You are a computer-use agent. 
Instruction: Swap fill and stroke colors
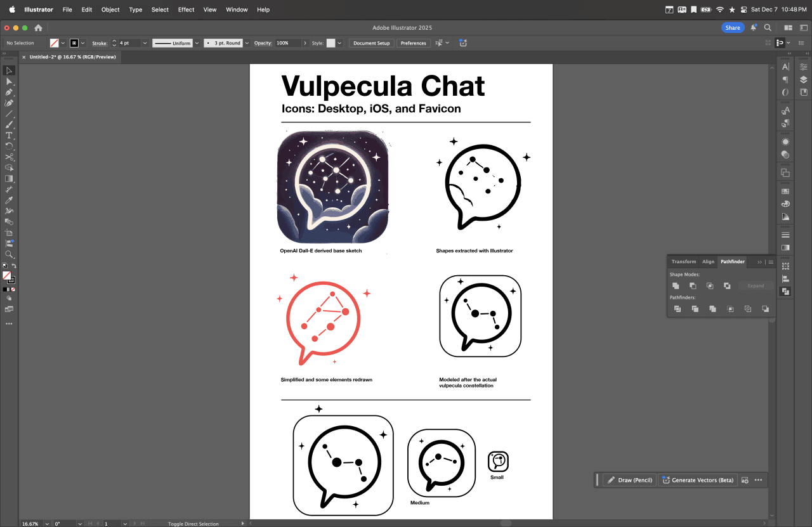(15, 264)
